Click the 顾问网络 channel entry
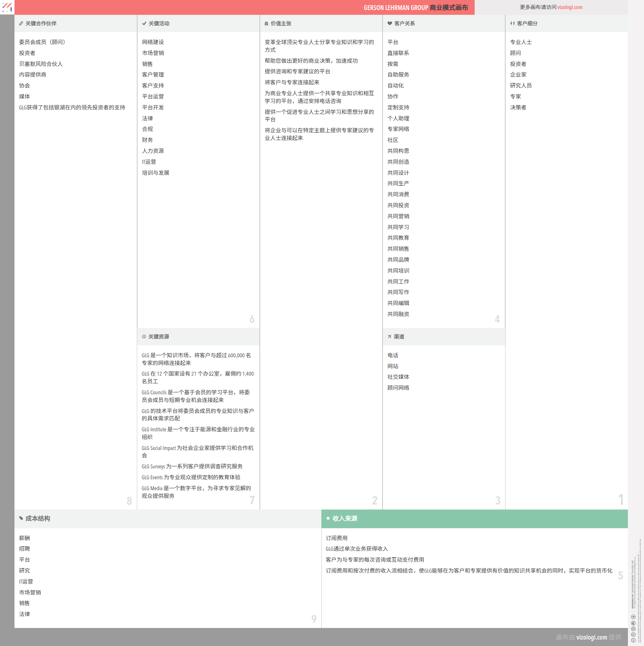The image size is (644, 646). coord(398,388)
